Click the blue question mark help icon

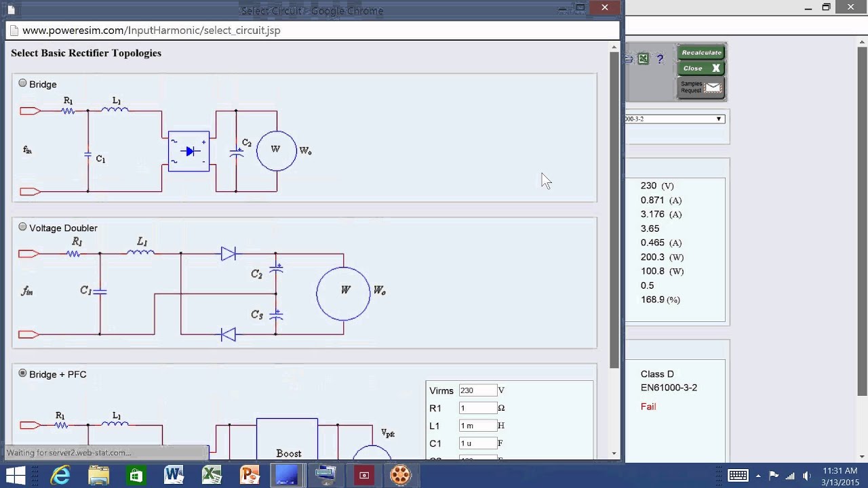(x=659, y=59)
